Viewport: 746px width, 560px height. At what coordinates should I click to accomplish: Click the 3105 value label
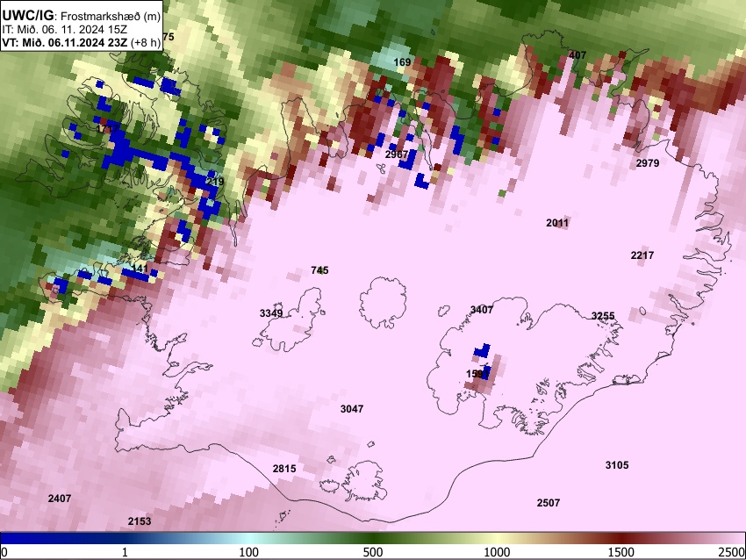click(x=617, y=465)
